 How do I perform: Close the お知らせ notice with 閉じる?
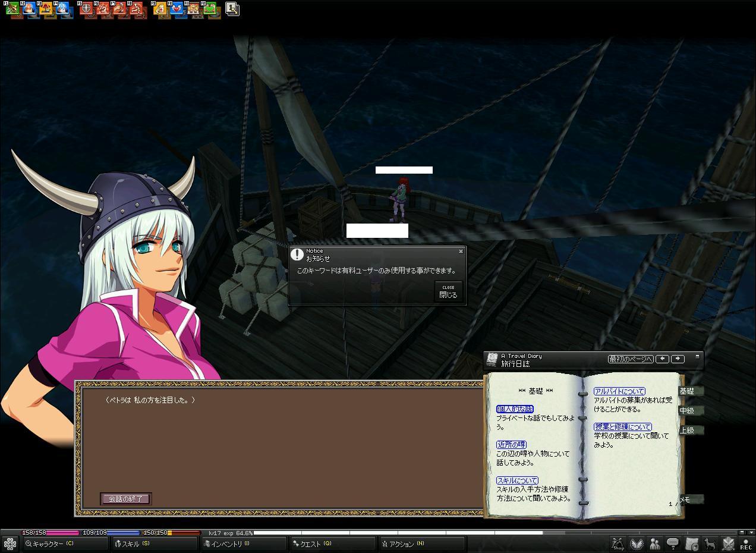(x=449, y=291)
